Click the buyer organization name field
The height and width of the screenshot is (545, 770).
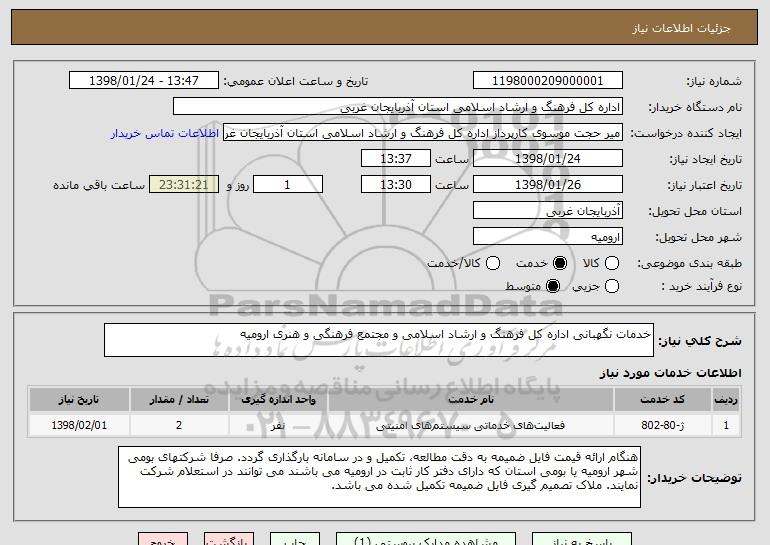[398, 107]
